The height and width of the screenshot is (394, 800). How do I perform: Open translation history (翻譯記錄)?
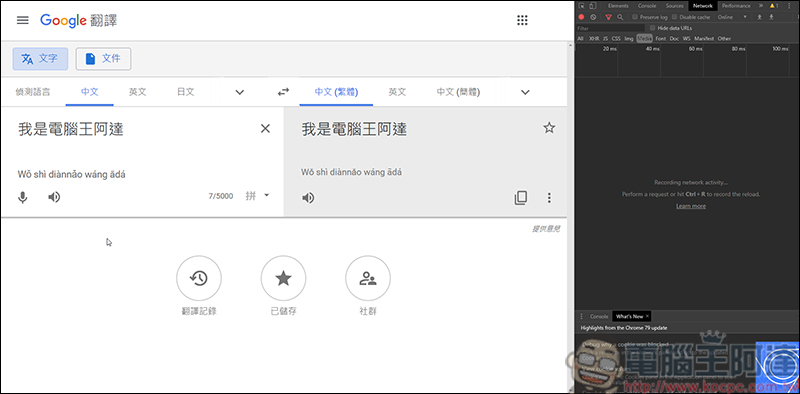pos(199,278)
